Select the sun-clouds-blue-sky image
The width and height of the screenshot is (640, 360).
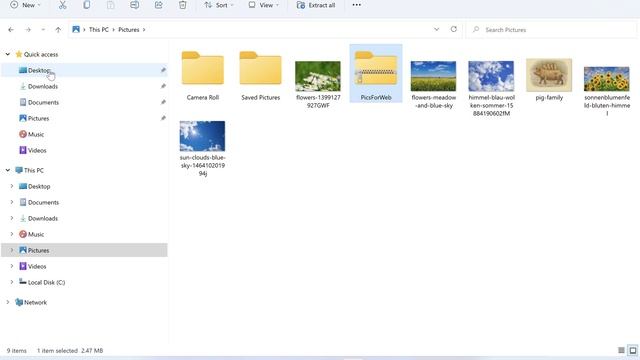coord(202,148)
